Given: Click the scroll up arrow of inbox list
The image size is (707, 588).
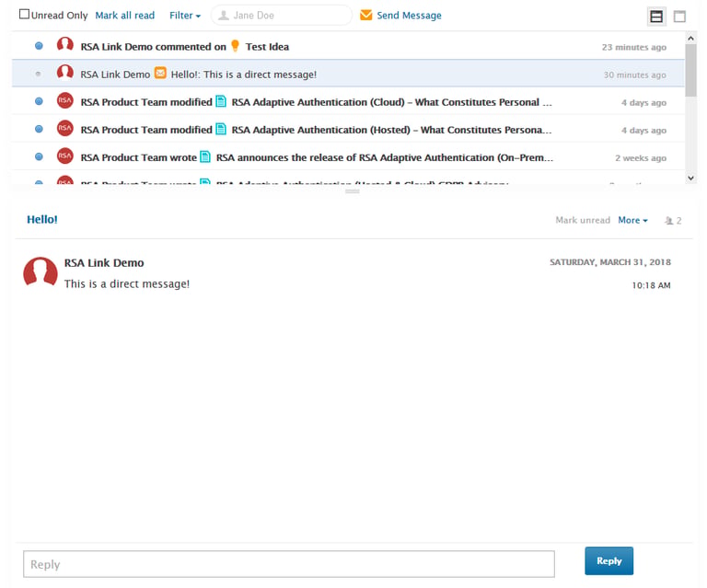Looking at the screenshot, I should tap(690, 39).
